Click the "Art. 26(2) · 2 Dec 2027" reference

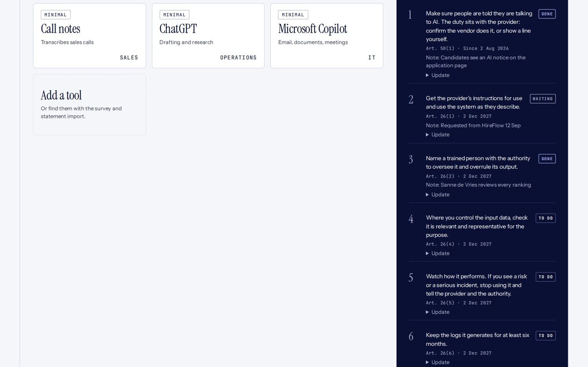tap(459, 176)
